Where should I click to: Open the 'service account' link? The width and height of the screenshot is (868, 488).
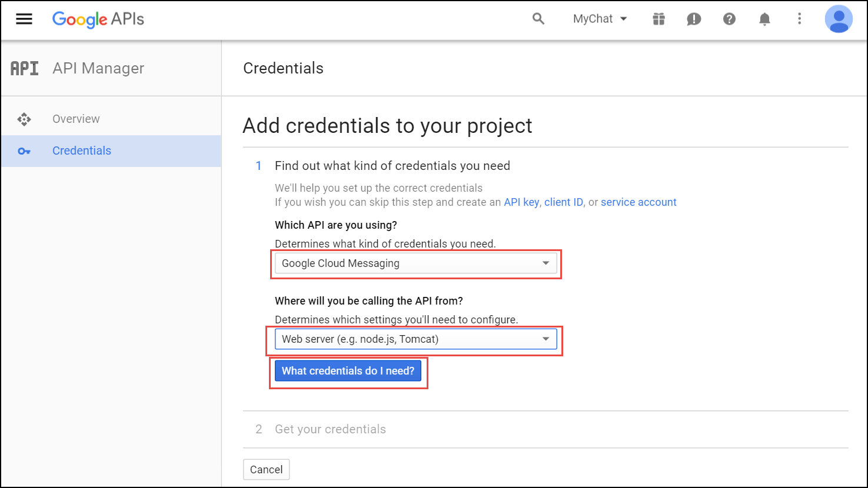tap(638, 202)
